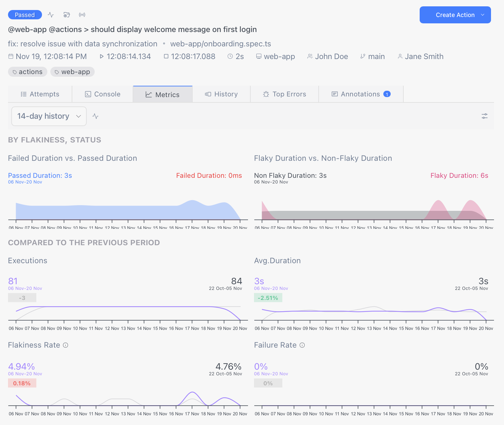
Task: Open the Console tab
Action: click(103, 94)
